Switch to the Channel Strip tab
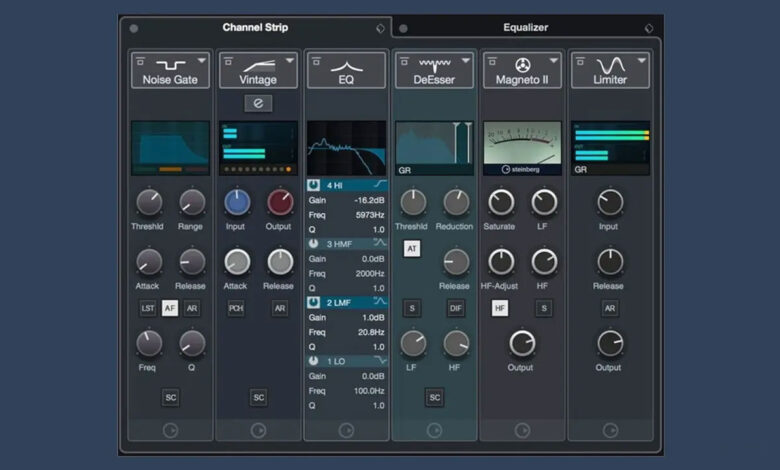This screenshot has width=780, height=470. pos(255,27)
